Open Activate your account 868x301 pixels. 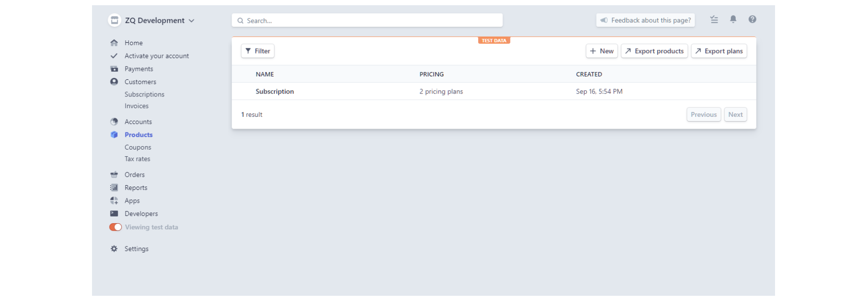[157, 56]
